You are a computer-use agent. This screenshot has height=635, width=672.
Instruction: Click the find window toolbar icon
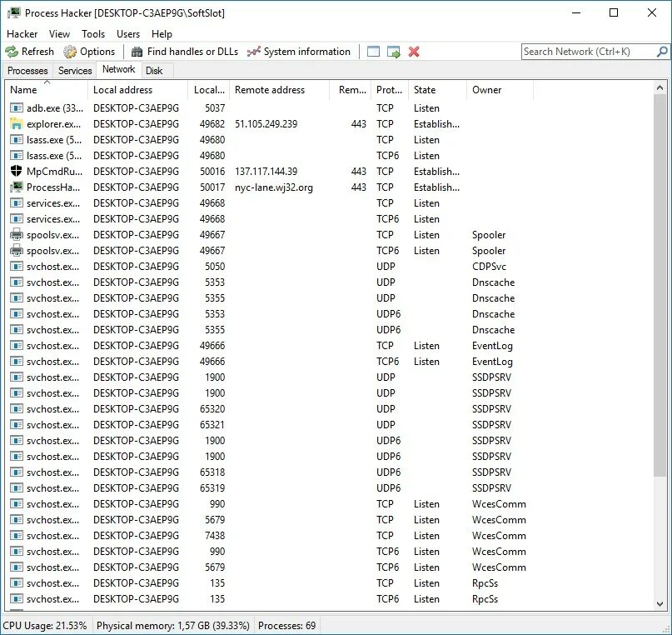(373, 52)
